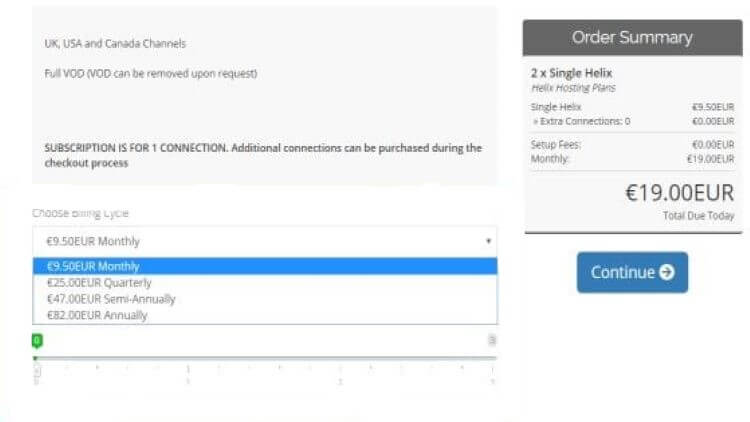Click the Setup Fees row
Screen dimensions: 750x422
(632, 144)
